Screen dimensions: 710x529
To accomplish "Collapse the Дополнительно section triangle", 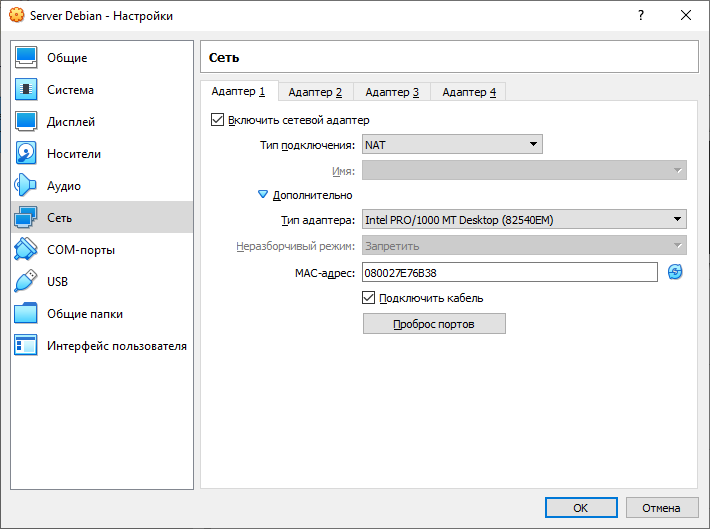I will point(263,195).
